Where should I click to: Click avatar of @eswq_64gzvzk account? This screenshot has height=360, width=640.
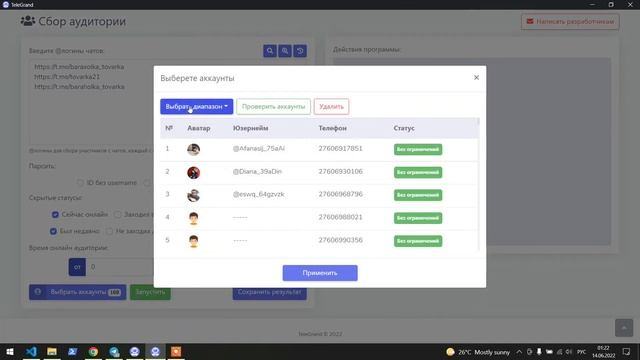(193, 195)
